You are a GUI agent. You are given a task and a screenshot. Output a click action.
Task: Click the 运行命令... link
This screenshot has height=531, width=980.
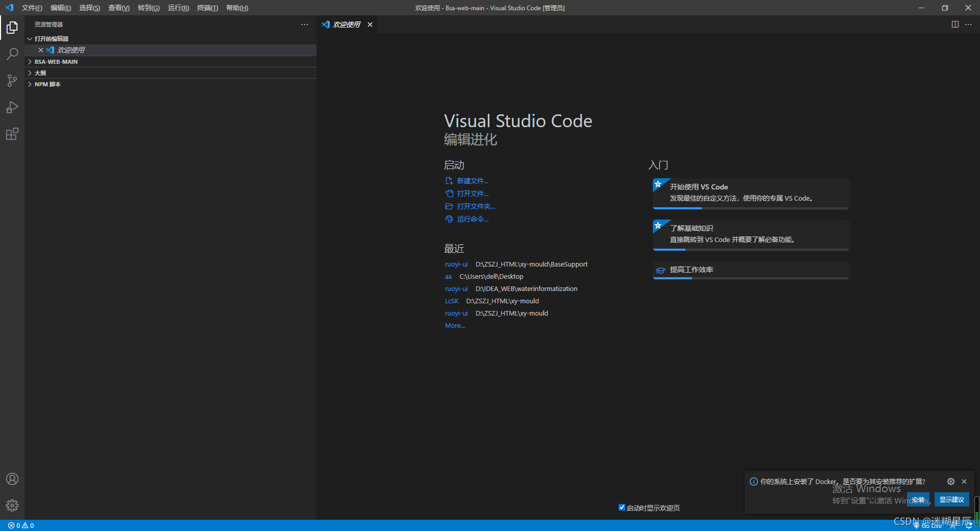pyautogui.click(x=473, y=219)
